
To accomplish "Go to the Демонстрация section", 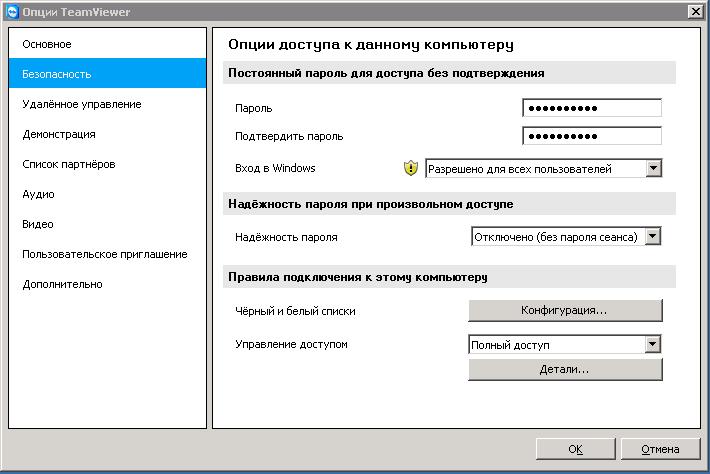I will [x=107, y=134].
